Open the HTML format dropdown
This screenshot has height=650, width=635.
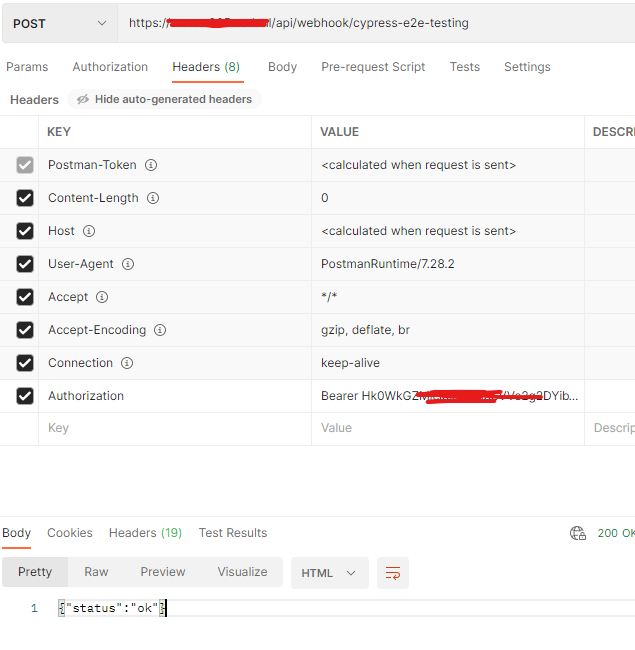pyautogui.click(x=330, y=573)
